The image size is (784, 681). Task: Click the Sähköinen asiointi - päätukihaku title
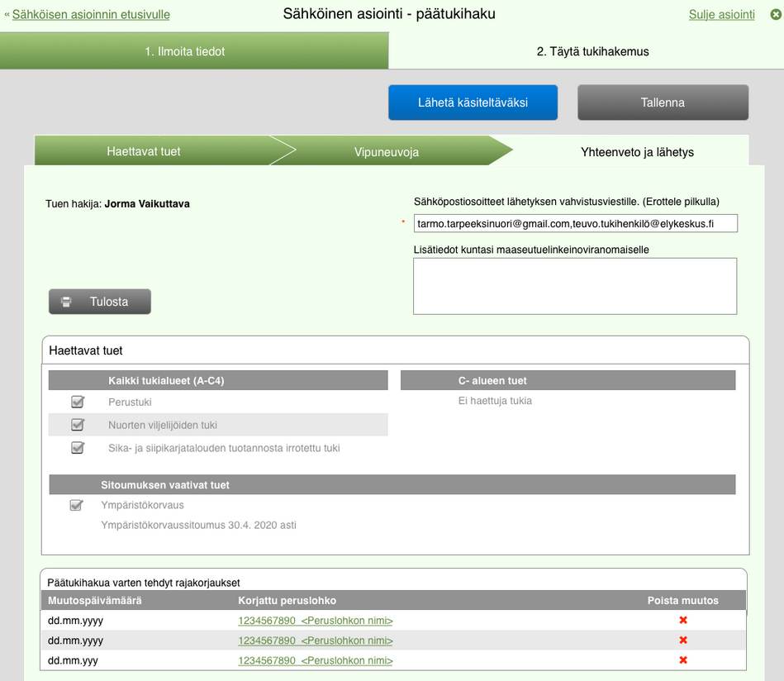[389, 13]
